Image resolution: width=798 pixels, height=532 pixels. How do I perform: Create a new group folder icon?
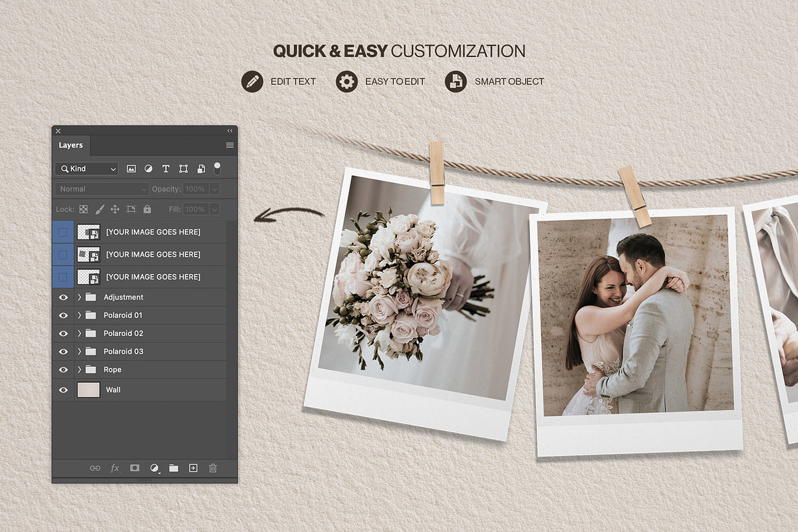pyautogui.click(x=174, y=468)
